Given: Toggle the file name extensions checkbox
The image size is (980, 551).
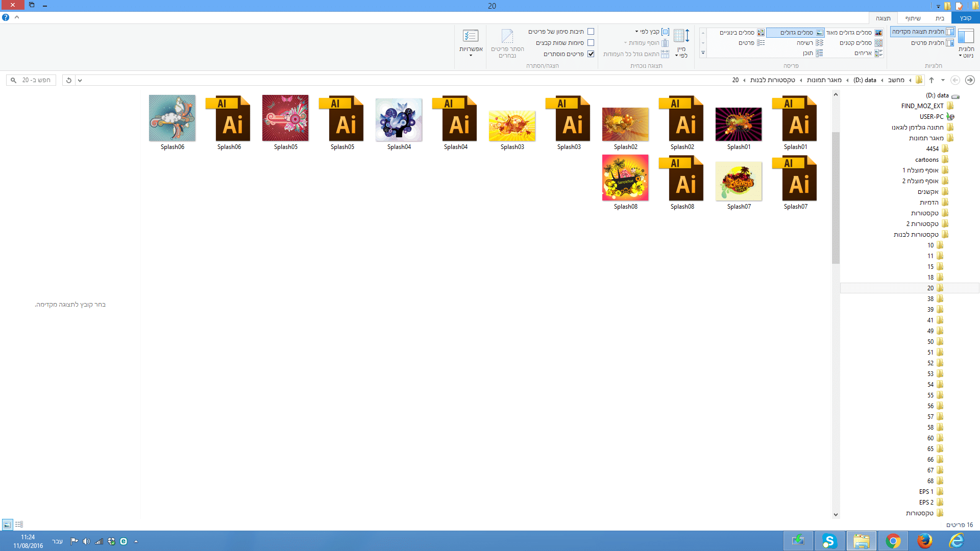Looking at the screenshot, I should (591, 43).
